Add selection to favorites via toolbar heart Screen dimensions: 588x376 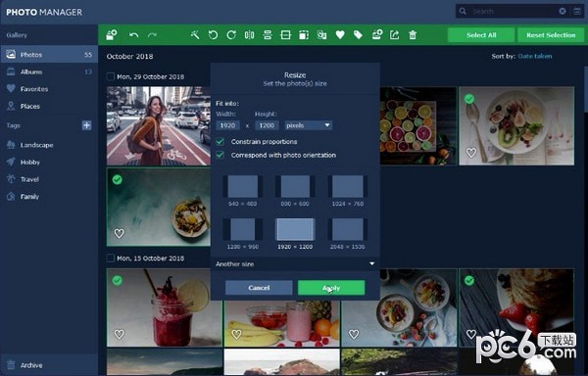pyautogui.click(x=340, y=35)
